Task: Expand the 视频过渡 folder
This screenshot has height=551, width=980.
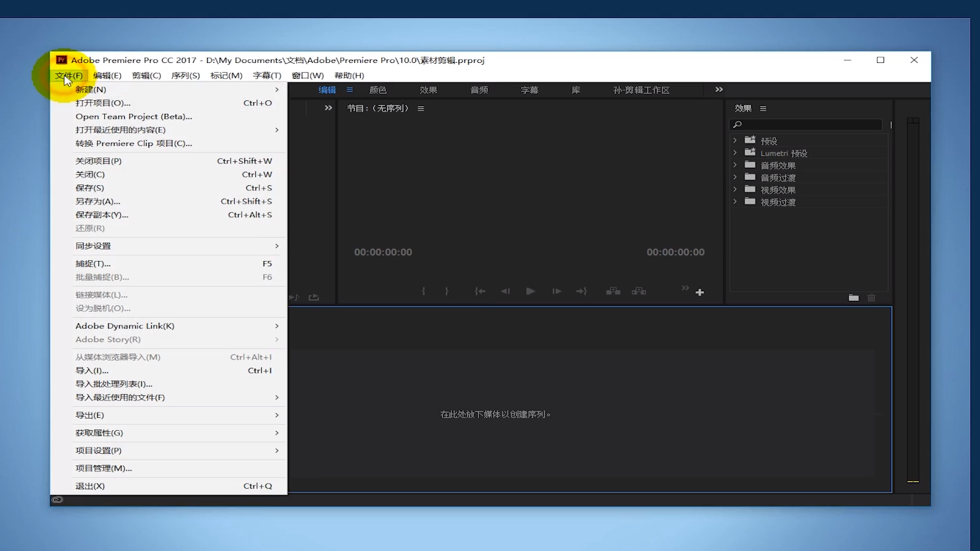Action: [x=735, y=201]
